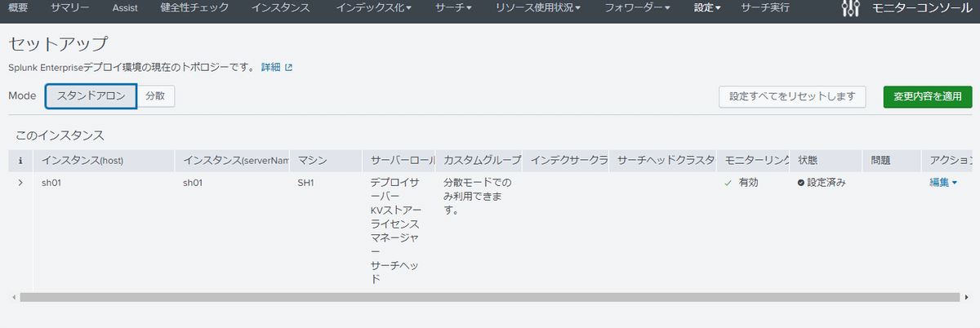Screen dimensions: 980x328
Task: Click the 分散モードでのみ利用できます text
Action: tap(478, 197)
